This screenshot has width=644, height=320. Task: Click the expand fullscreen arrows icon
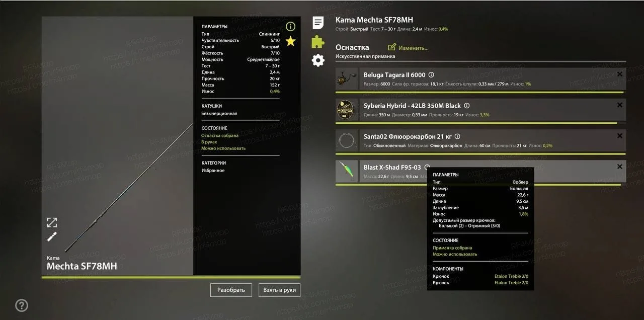pyautogui.click(x=52, y=222)
